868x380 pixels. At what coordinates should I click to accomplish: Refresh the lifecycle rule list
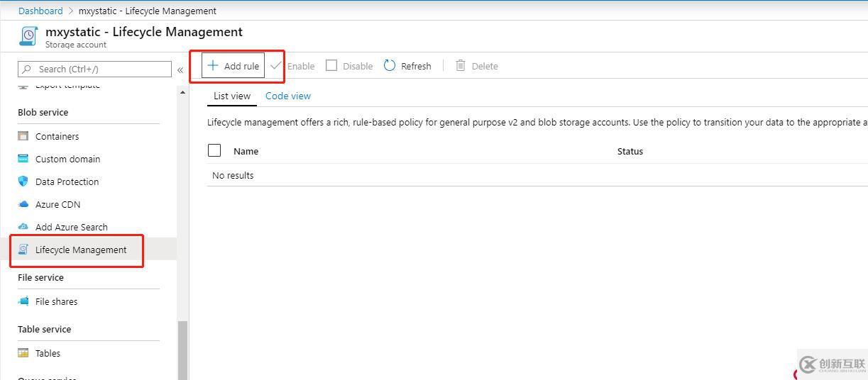click(x=407, y=66)
